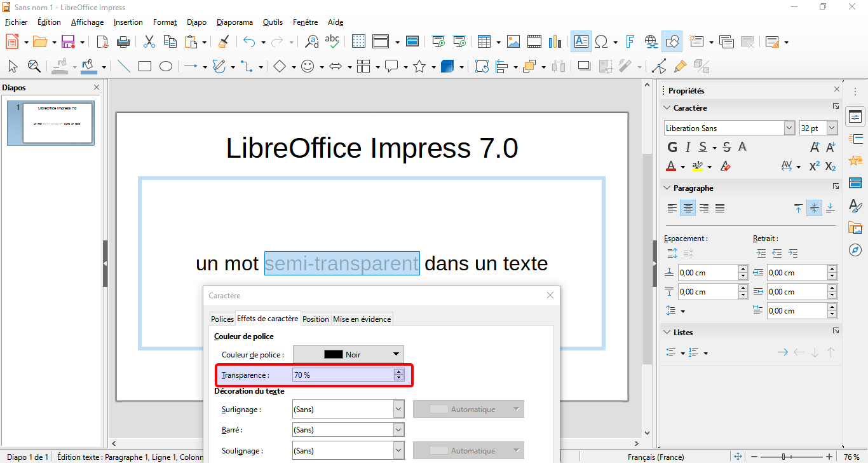Switch to the Polices tab
This screenshot has height=463, width=868.
coord(222,319)
